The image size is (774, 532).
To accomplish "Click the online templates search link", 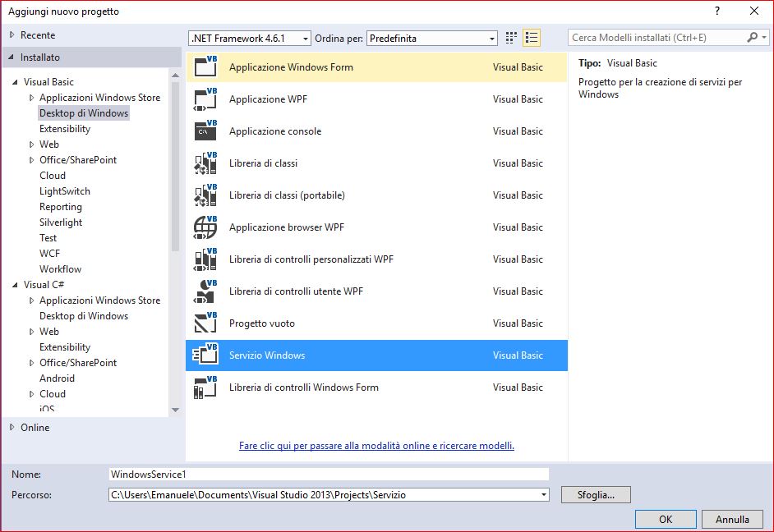I will 376,446.
